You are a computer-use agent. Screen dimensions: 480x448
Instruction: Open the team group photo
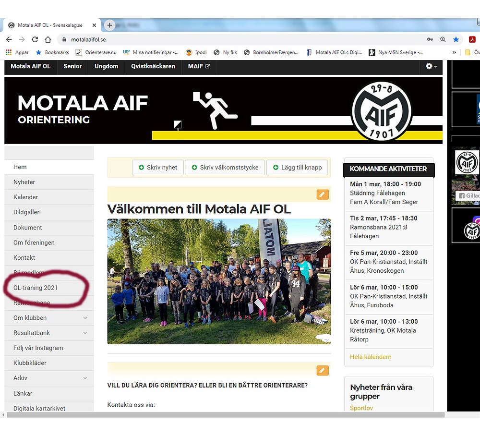219,281
